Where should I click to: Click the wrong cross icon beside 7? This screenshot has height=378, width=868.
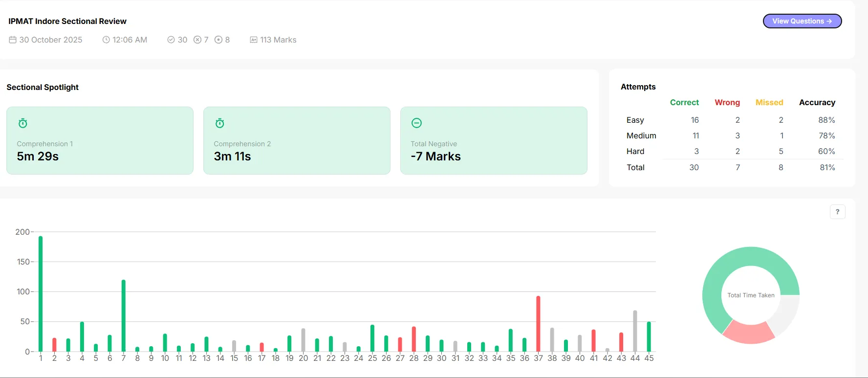197,40
